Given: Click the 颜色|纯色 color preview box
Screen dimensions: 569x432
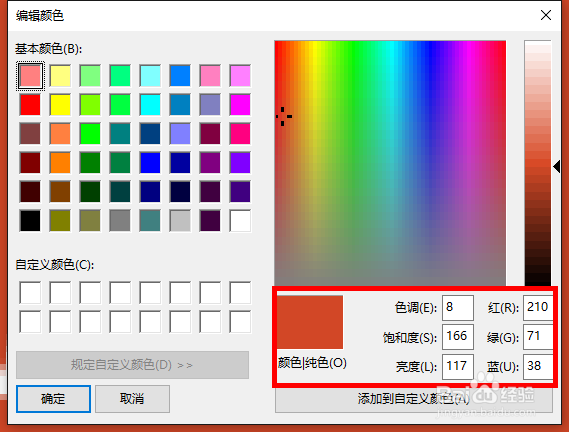Looking at the screenshot, I should tap(310, 322).
